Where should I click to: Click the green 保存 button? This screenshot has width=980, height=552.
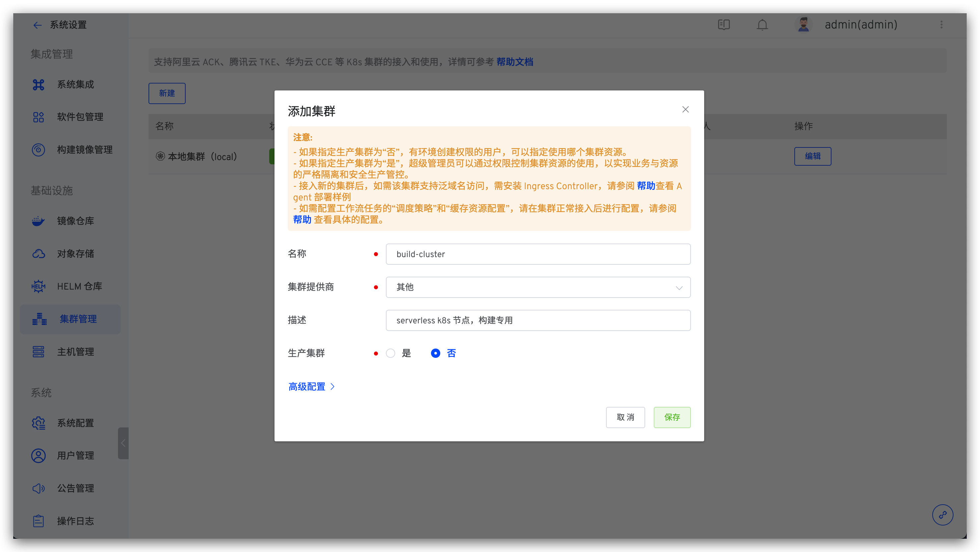[x=672, y=417]
